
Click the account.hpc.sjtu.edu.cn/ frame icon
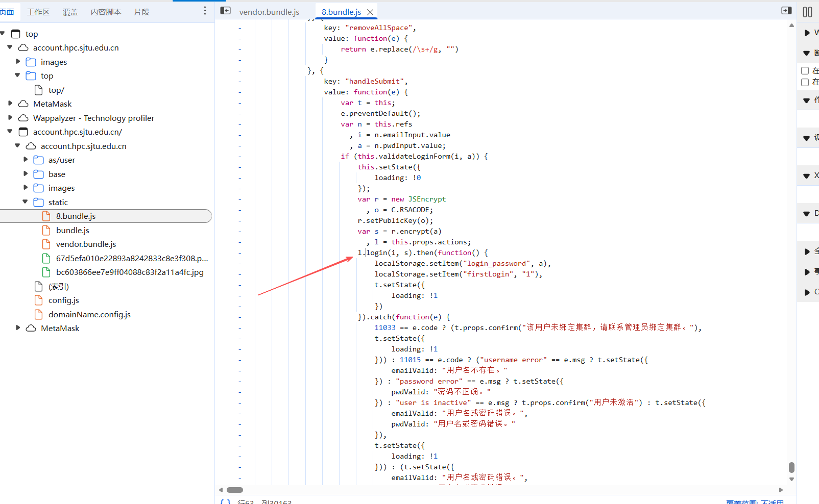point(23,132)
